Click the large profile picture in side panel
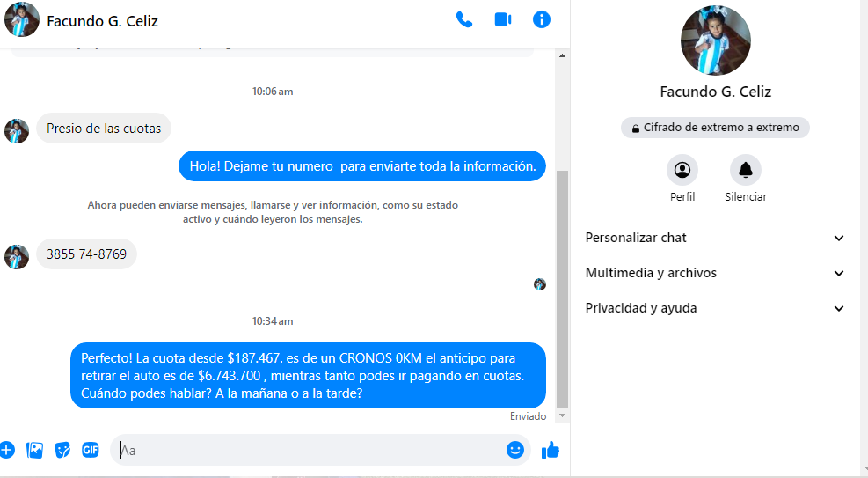Viewport: 868px width, 478px height. pos(715,40)
